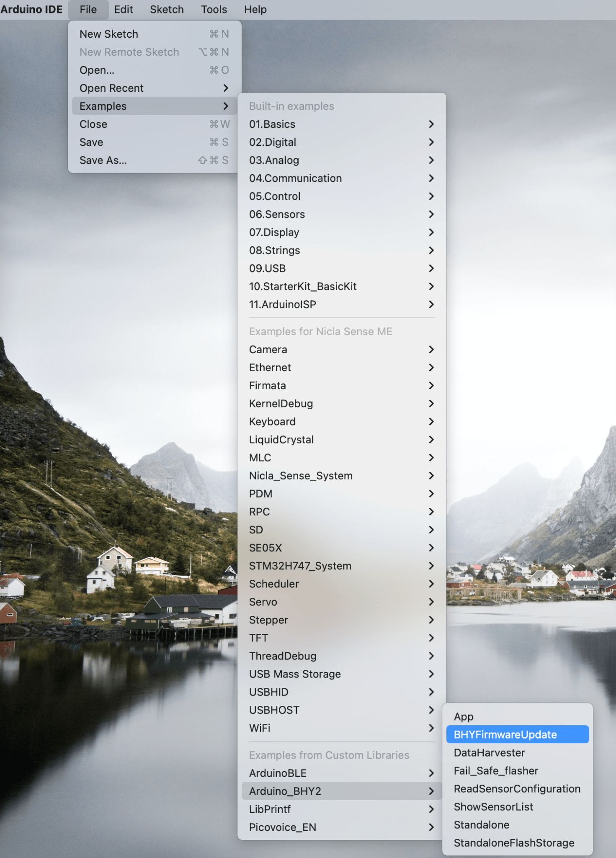Open the Picovoice_EN examples submenu
The width and height of the screenshot is (616, 858).
[x=341, y=827]
